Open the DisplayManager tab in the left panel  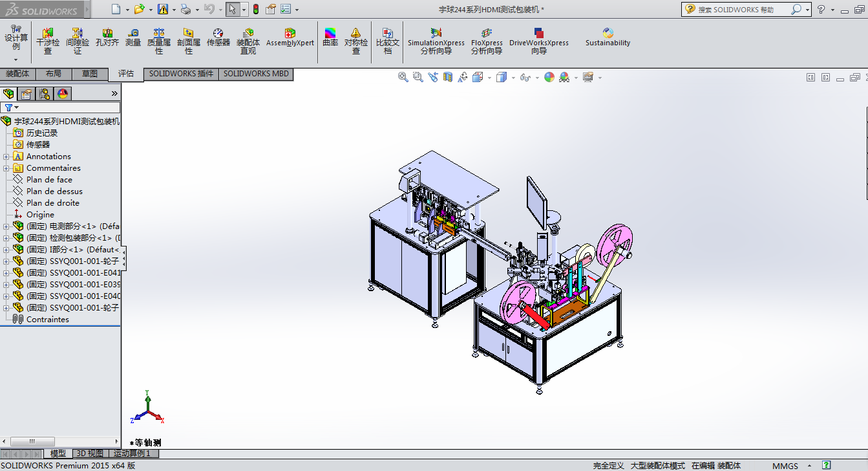point(63,94)
